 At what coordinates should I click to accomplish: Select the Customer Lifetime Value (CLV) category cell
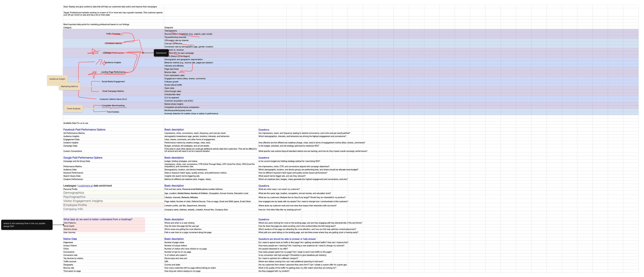113,99
